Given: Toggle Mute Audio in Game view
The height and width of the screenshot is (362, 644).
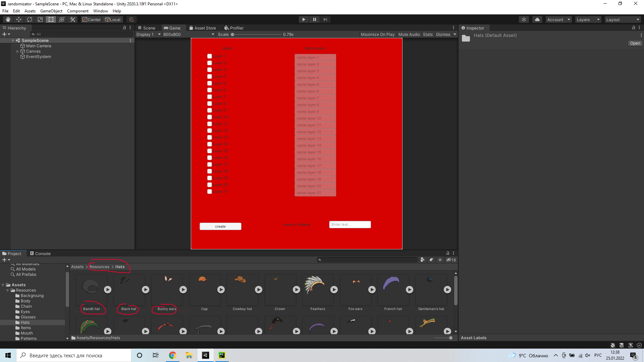Looking at the screenshot, I should click(x=409, y=34).
